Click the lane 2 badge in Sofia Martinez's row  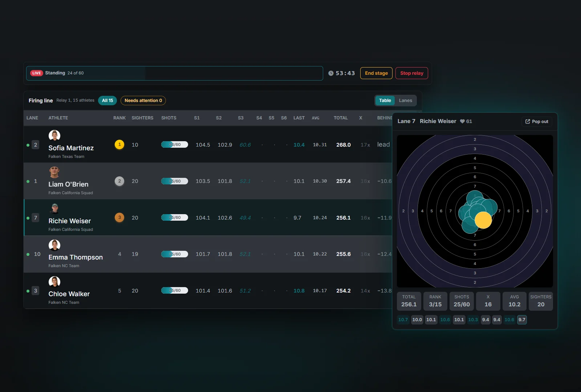point(36,145)
